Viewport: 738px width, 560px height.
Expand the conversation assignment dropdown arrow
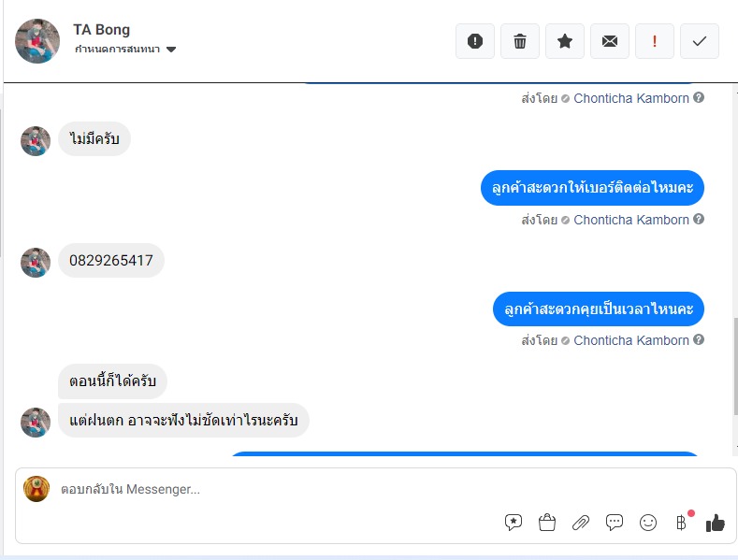click(x=171, y=50)
